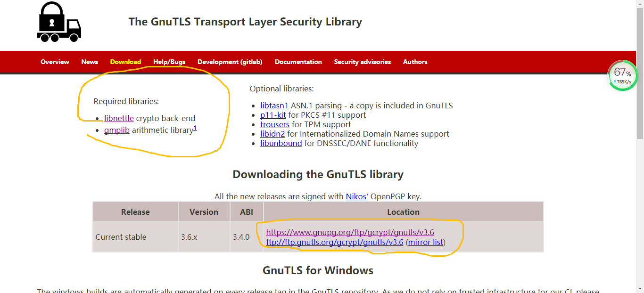Screen dimensions: 644x293
Task: Click 'Downloading the GnuTLS library' heading
Action: click(318, 174)
